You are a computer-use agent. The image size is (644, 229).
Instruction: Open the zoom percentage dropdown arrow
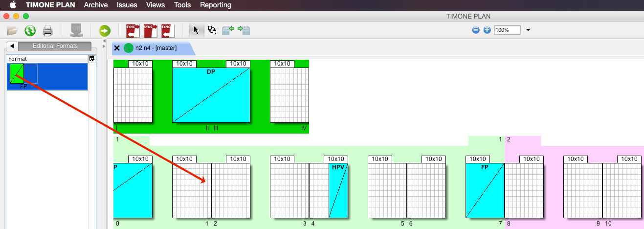point(528,30)
